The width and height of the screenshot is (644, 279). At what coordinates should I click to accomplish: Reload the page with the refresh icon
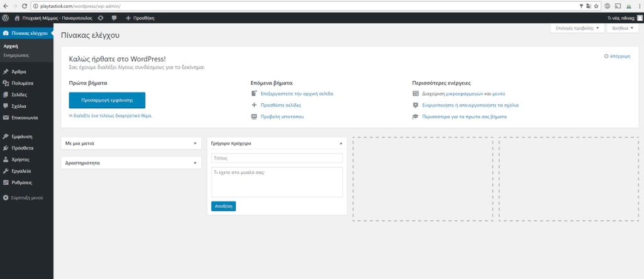pos(25,6)
